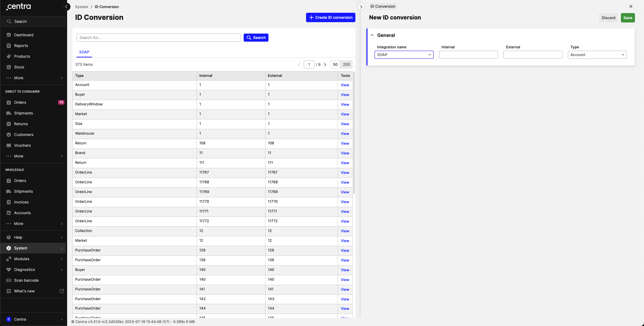Switch to the SOAP tab
This screenshot has width=644, height=326.
(84, 52)
